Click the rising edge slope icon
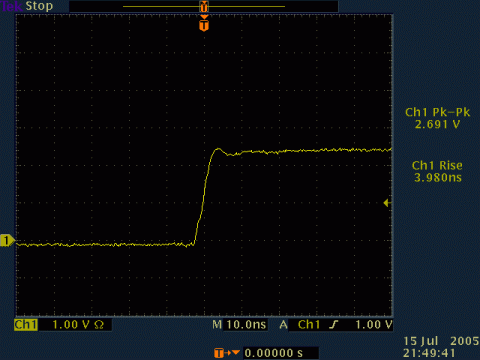Viewport: 480px width, 360px height. click(x=334, y=325)
